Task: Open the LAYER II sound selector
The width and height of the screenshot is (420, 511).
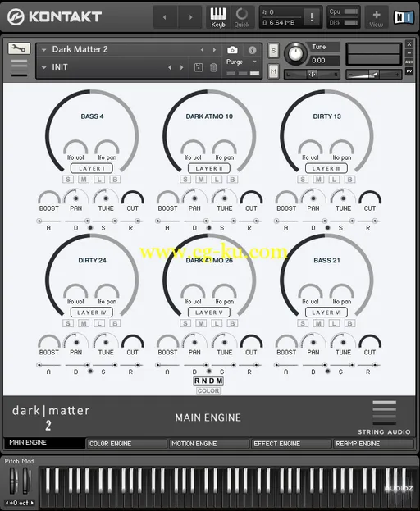Action: click(209, 168)
